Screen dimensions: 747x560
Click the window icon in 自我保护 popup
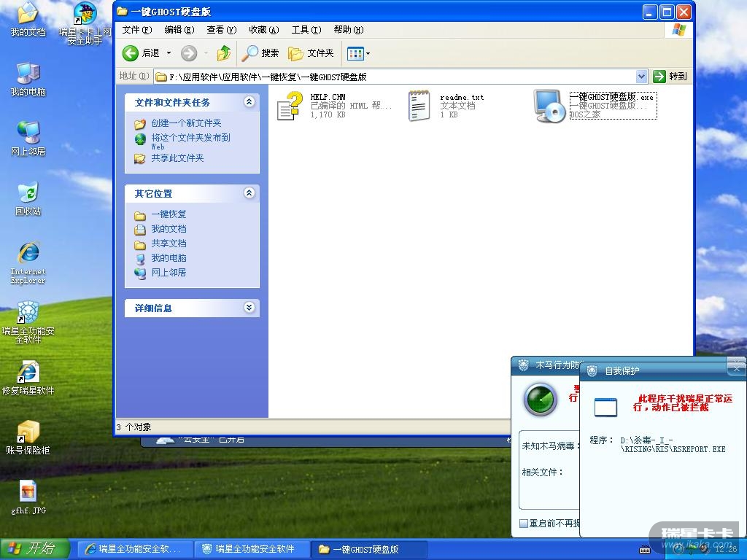pyautogui.click(x=605, y=407)
